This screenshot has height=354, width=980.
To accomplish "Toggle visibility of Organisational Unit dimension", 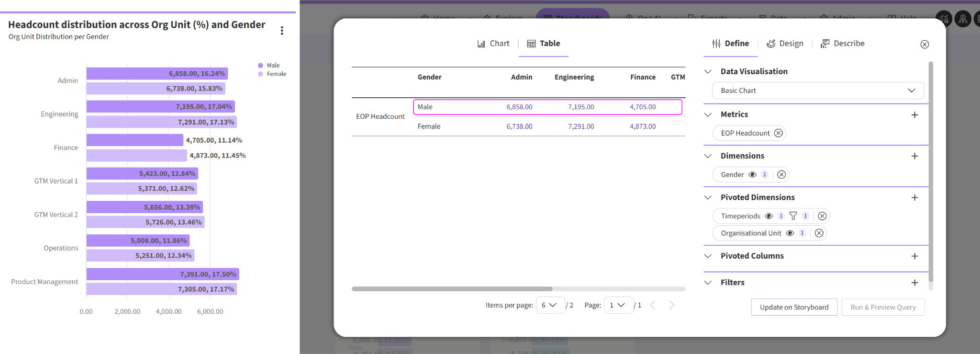I will (x=790, y=233).
